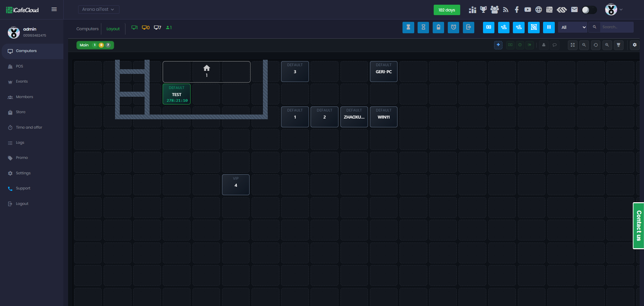
Task: Focus the Search input field
Action: pos(616,27)
